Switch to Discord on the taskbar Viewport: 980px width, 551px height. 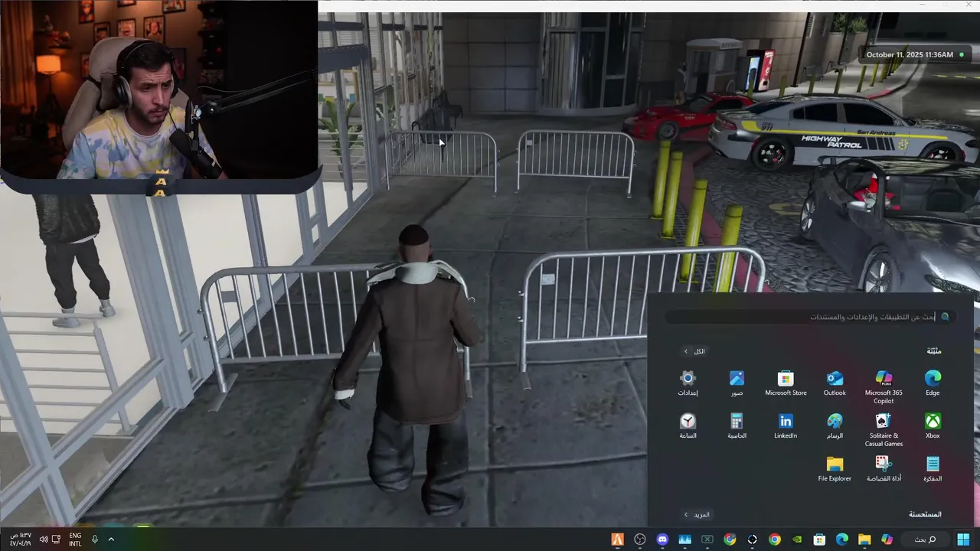(662, 540)
